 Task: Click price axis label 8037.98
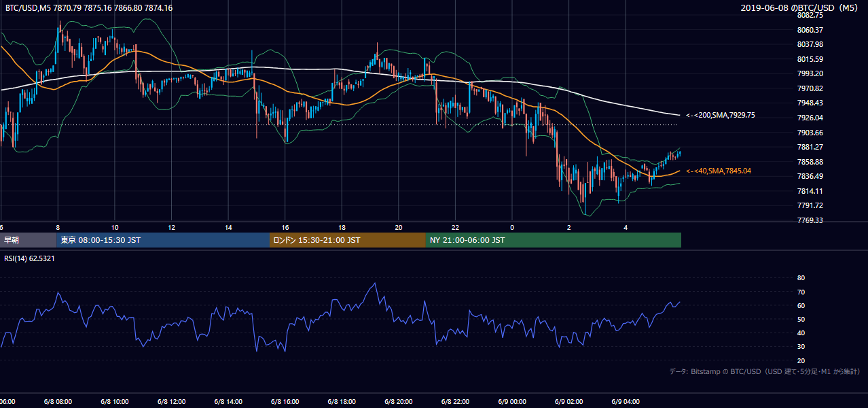810,44
